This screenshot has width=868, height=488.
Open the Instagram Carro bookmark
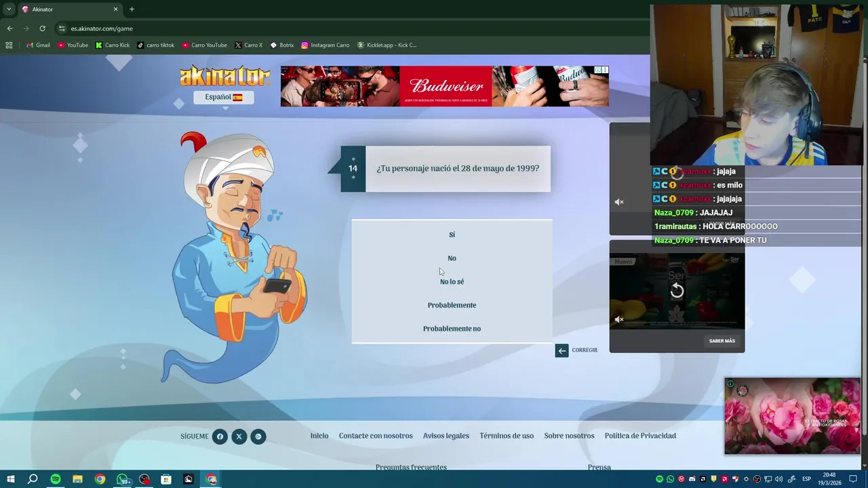[325, 45]
